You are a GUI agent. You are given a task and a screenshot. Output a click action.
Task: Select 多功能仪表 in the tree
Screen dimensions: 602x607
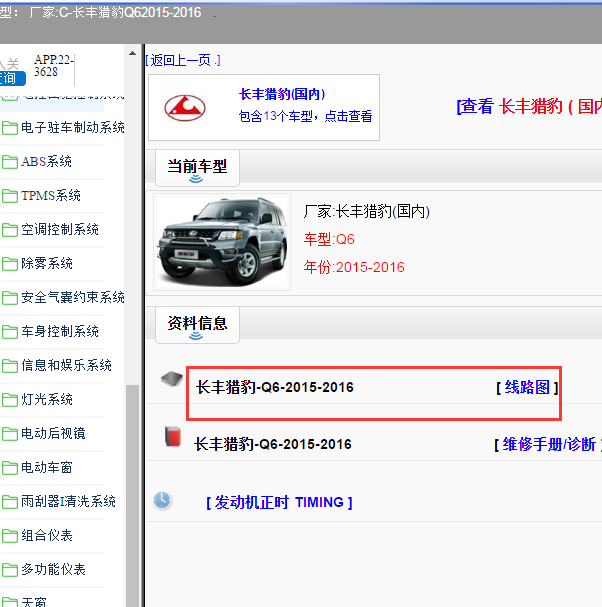[x=53, y=570]
